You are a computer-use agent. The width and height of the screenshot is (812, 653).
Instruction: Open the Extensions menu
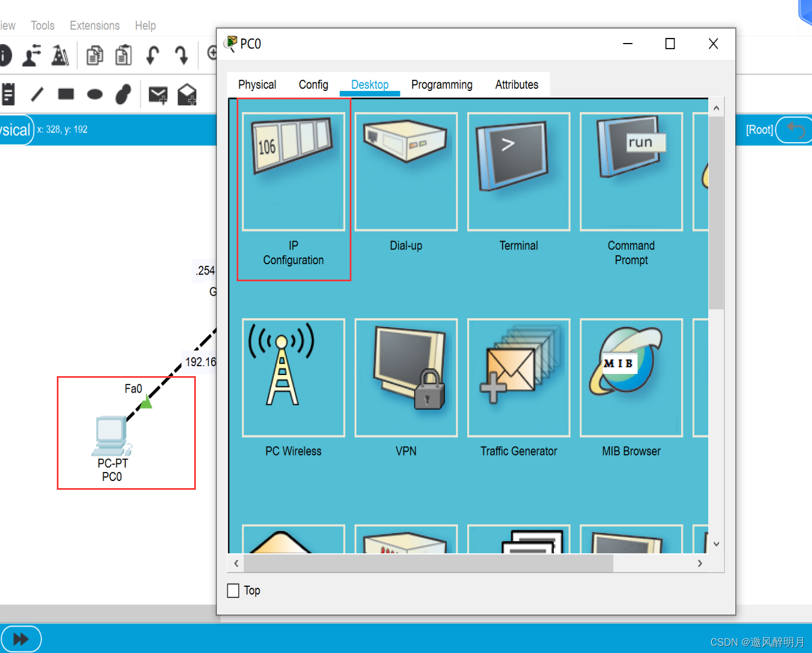click(94, 25)
